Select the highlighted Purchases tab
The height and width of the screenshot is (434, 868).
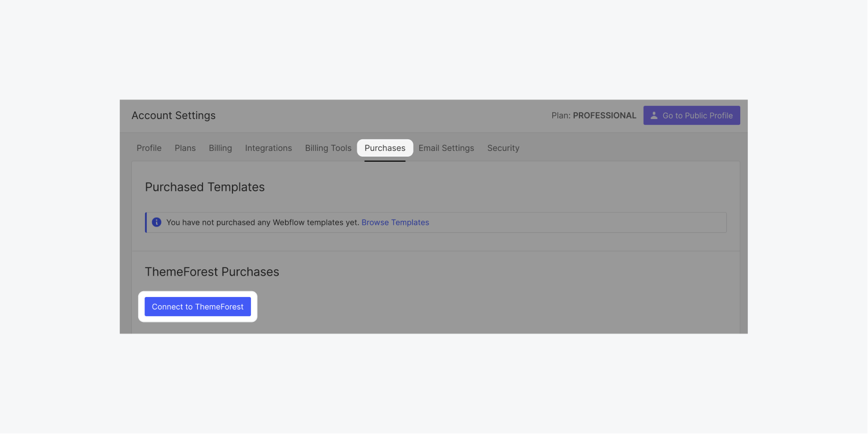point(385,148)
